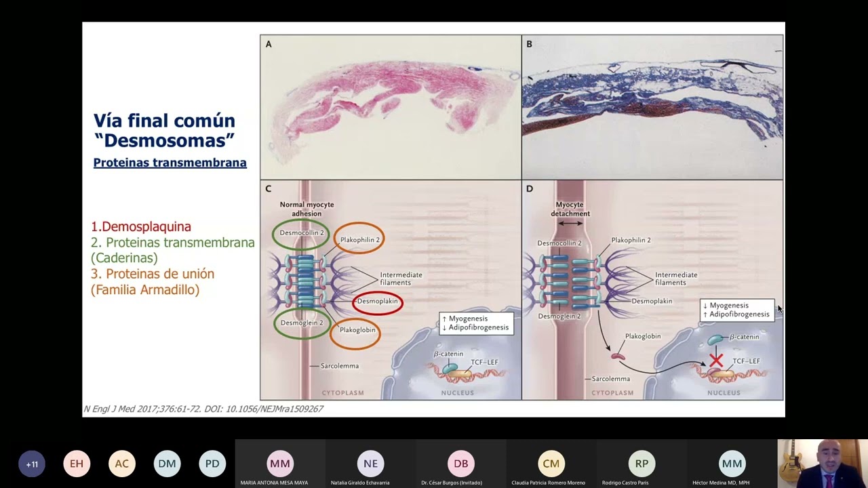The image size is (868, 488).
Task: Click Claudia Patricia Romero Moreno's CM avatar
Action: [551, 464]
